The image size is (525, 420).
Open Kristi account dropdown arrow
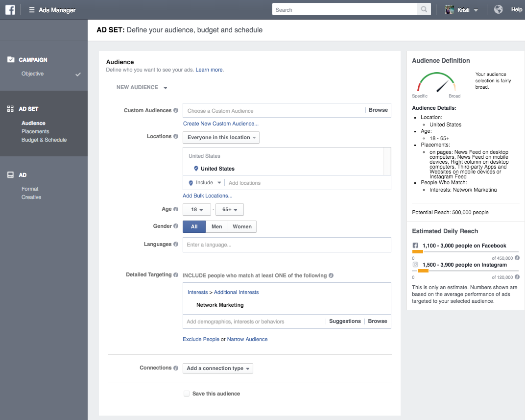coord(476,10)
